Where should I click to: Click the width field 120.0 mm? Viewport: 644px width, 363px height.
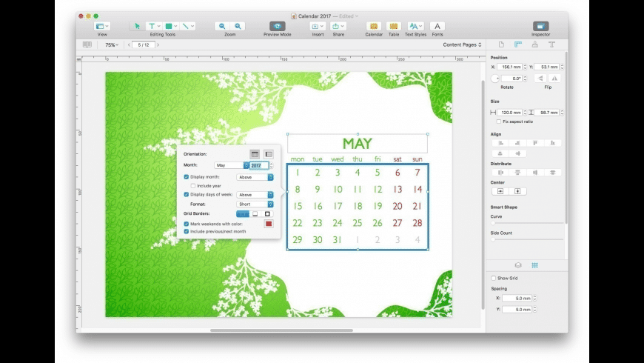510,112
